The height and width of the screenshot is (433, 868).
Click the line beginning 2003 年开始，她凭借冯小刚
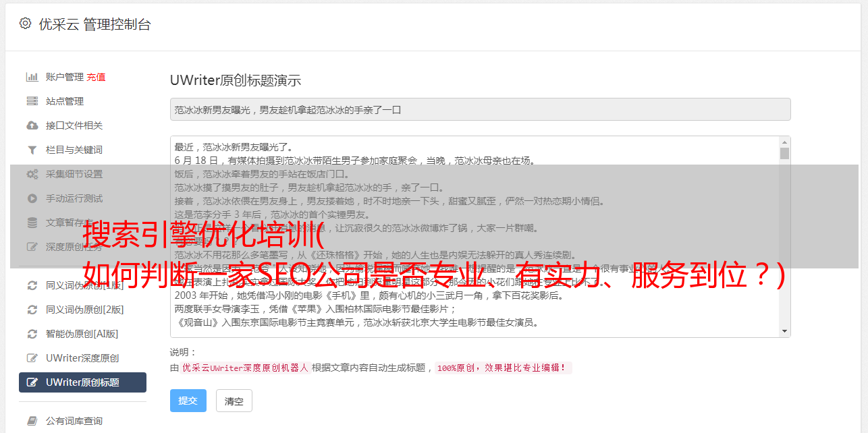click(370, 295)
